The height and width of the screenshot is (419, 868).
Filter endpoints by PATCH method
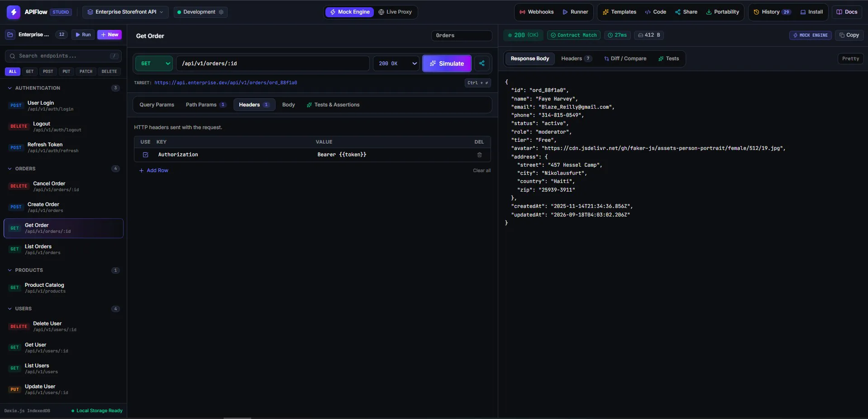(86, 72)
